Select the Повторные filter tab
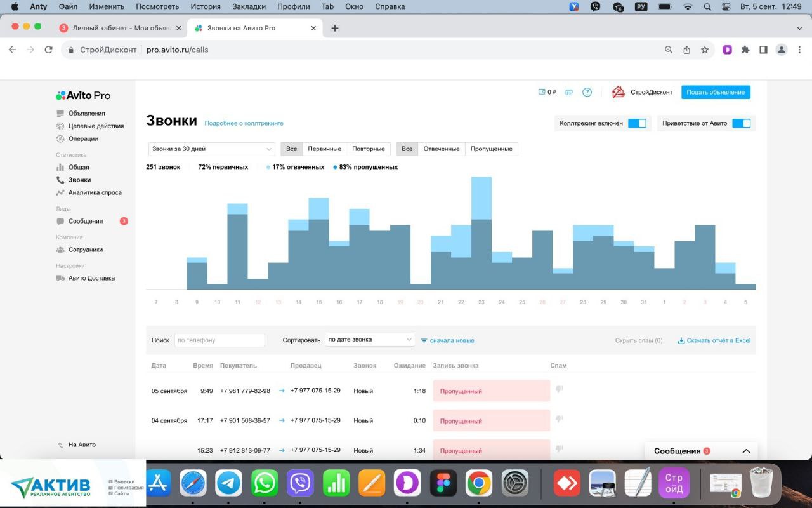This screenshot has width=812, height=508. click(x=369, y=149)
